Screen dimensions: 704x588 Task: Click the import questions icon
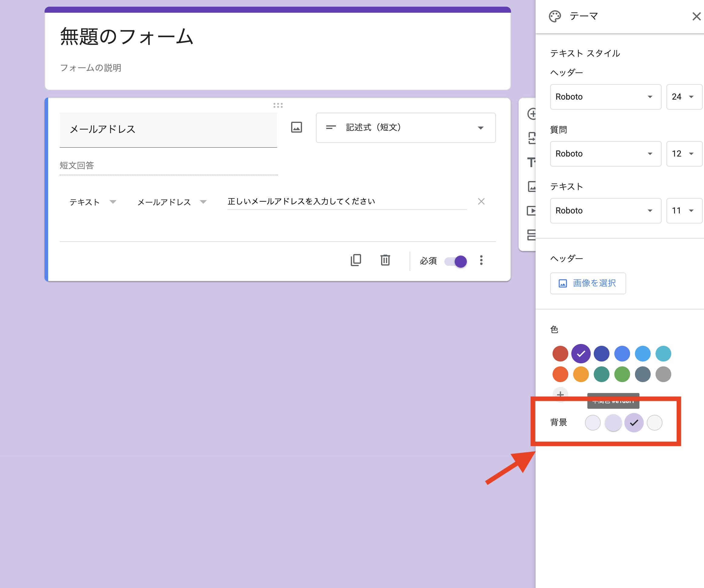click(532, 138)
